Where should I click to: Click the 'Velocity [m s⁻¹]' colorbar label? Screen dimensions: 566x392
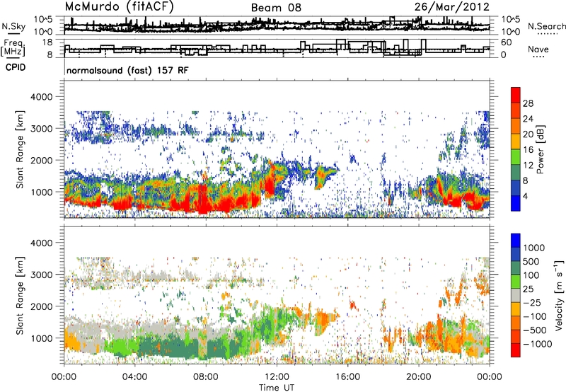pos(559,295)
